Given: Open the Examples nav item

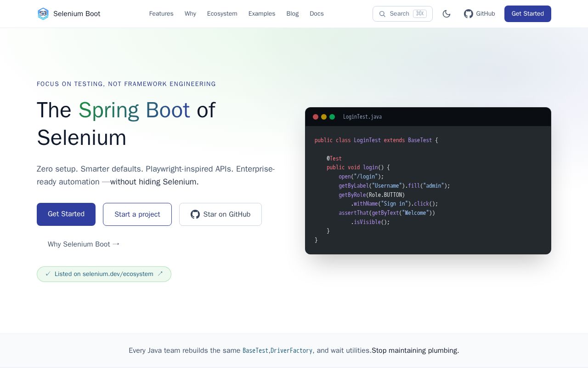Looking at the screenshot, I should 262,14.
